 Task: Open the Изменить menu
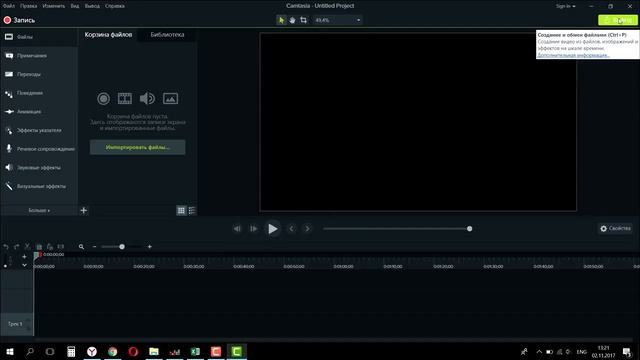54,6
